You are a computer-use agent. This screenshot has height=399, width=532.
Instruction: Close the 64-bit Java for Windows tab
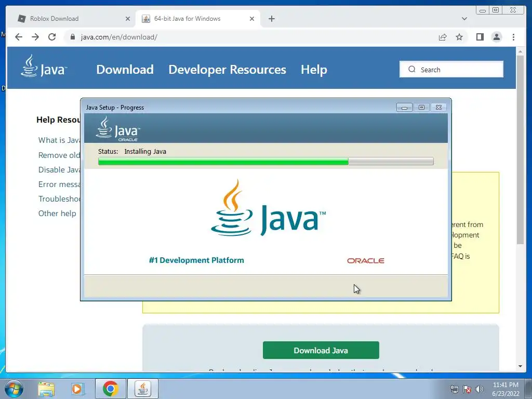point(252,19)
